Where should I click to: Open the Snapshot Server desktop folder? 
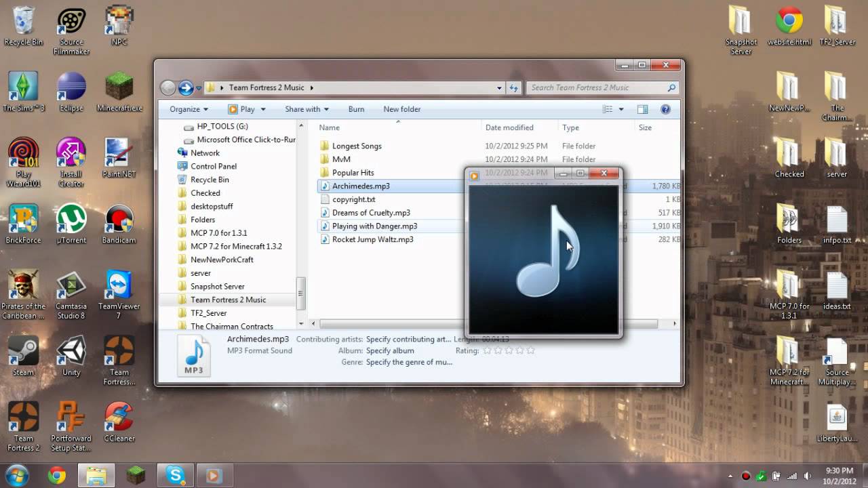[x=741, y=30]
